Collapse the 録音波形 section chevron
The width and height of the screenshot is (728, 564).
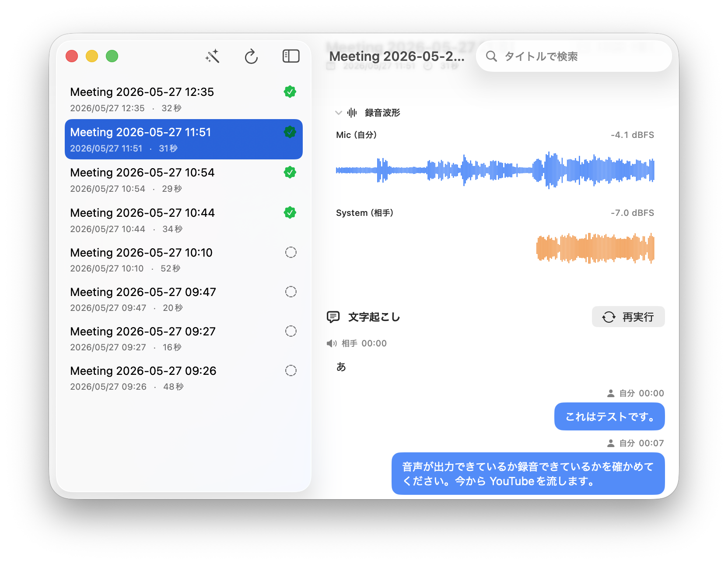point(338,113)
